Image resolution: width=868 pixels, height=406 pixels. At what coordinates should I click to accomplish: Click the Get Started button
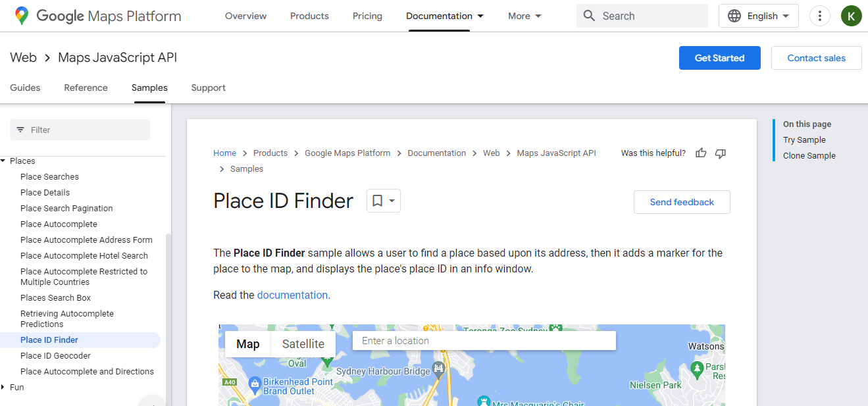tap(720, 58)
